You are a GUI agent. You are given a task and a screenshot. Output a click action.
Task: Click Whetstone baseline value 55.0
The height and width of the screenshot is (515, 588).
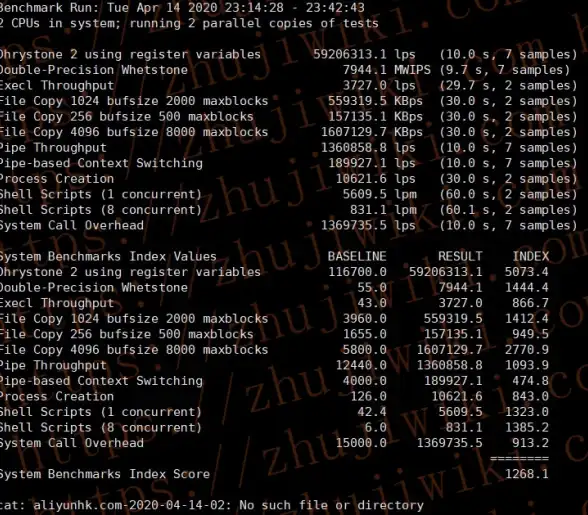pos(372,288)
